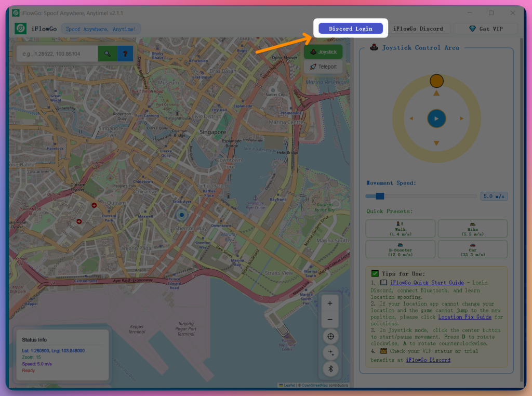Open the Leaflet attribution link
The image size is (532, 396).
click(289, 385)
